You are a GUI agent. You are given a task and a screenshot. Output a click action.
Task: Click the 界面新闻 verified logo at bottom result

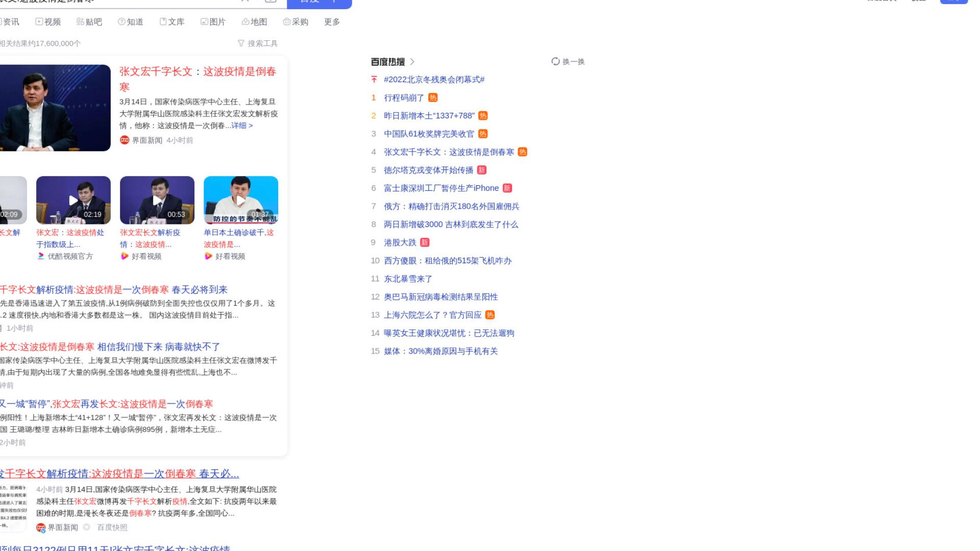point(41,528)
